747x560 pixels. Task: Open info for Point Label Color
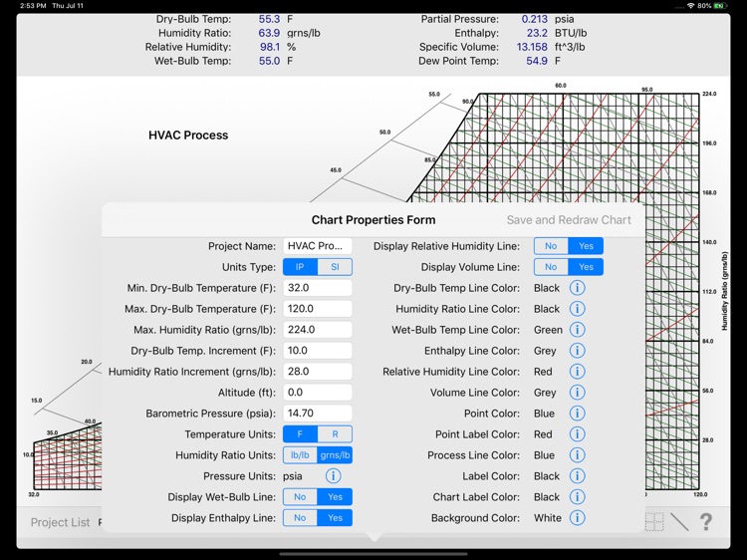pos(577,434)
